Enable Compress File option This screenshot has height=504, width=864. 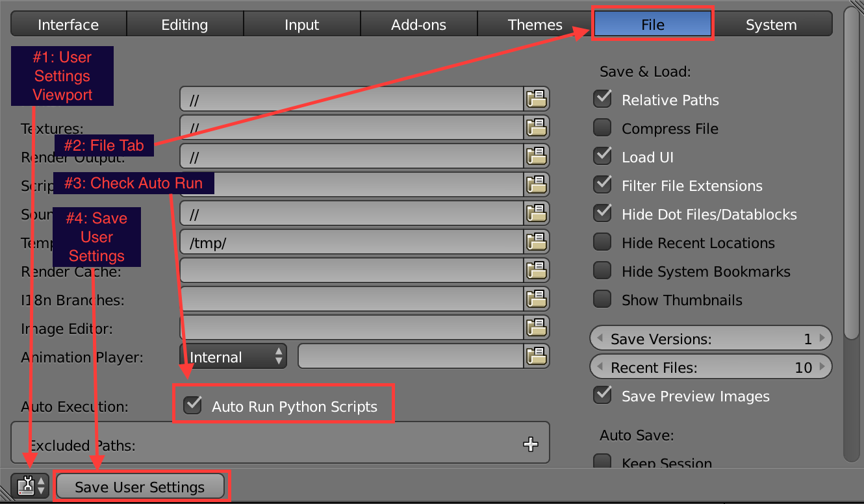click(602, 128)
